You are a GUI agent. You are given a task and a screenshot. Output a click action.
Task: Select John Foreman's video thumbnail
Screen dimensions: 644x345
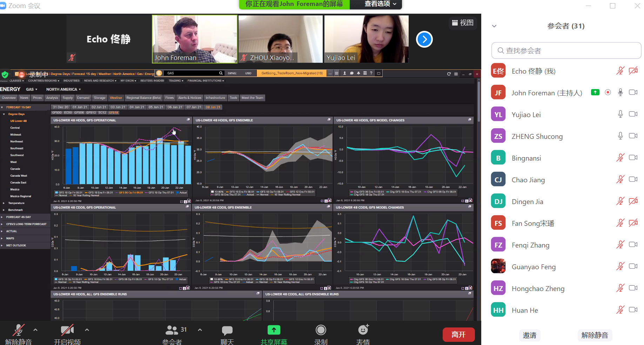pyautogui.click(x=195, y=39)
